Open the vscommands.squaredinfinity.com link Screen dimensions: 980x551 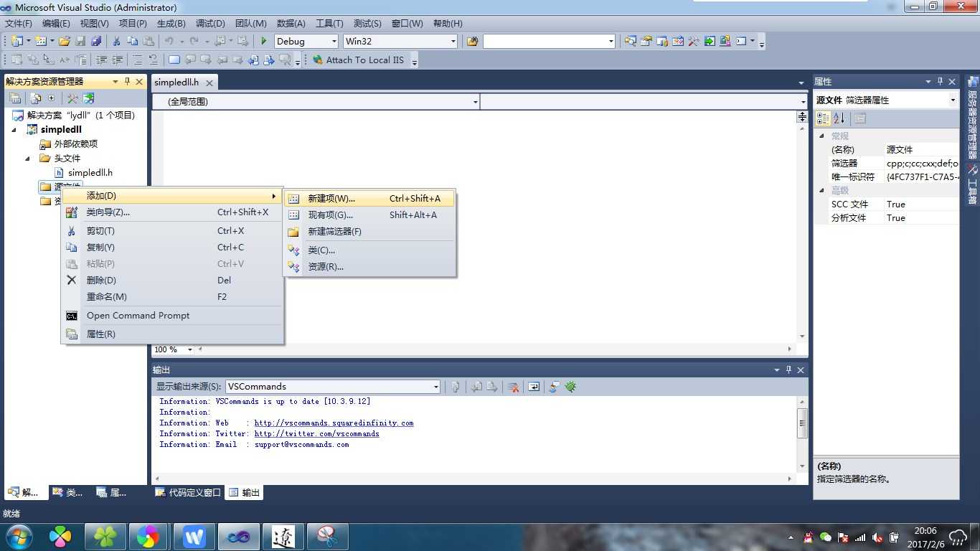pyautogui.click(x=334, y=423)
